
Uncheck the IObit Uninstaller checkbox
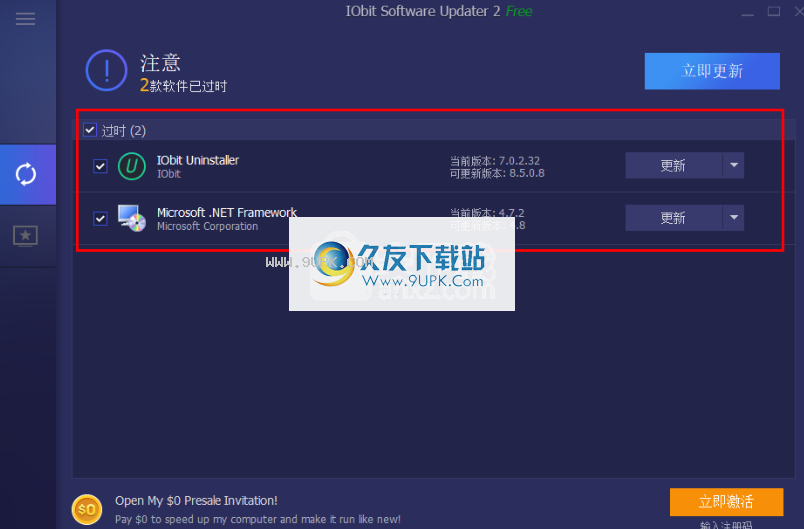(x=100, y=166)
